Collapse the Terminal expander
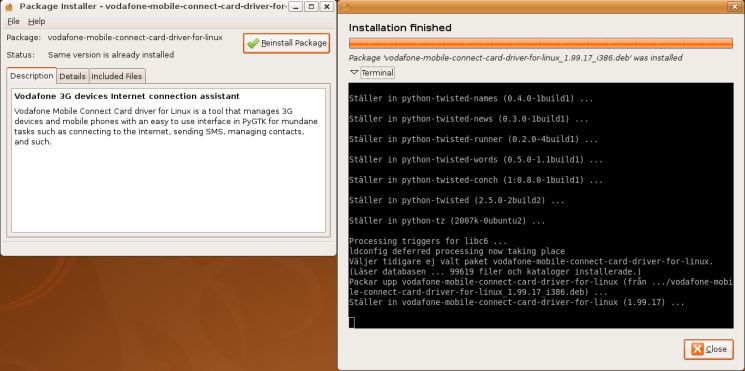Screen dimensions: 745x371 point(353,73)
